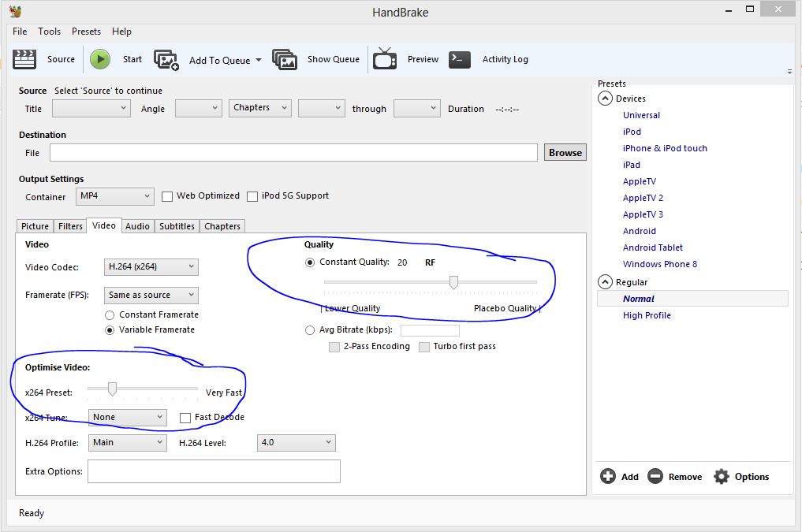This screenshot has width=802, height=532.
Task: Enable the Fast Decode checkbox
Action: [185, 418]
